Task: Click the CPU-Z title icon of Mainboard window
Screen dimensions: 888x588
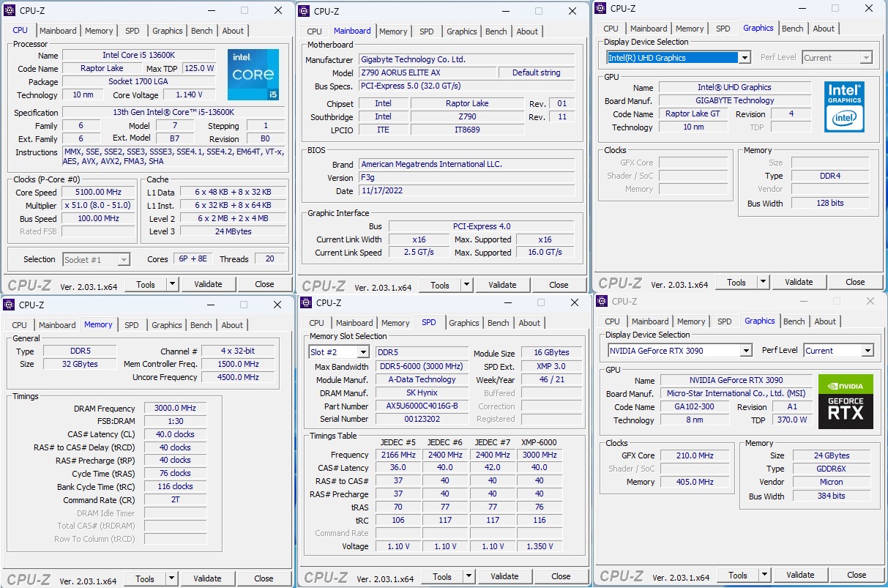Action: pos(305,11)
